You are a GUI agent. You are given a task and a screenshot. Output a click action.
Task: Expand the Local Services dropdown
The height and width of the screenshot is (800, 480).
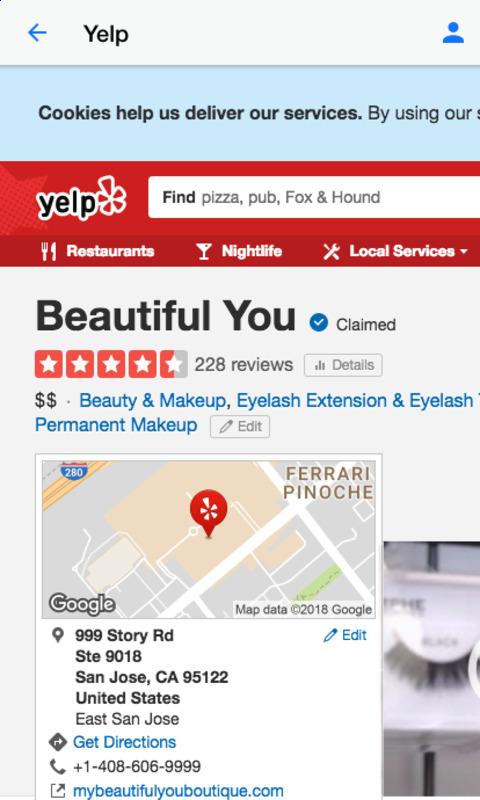point(395,251)
